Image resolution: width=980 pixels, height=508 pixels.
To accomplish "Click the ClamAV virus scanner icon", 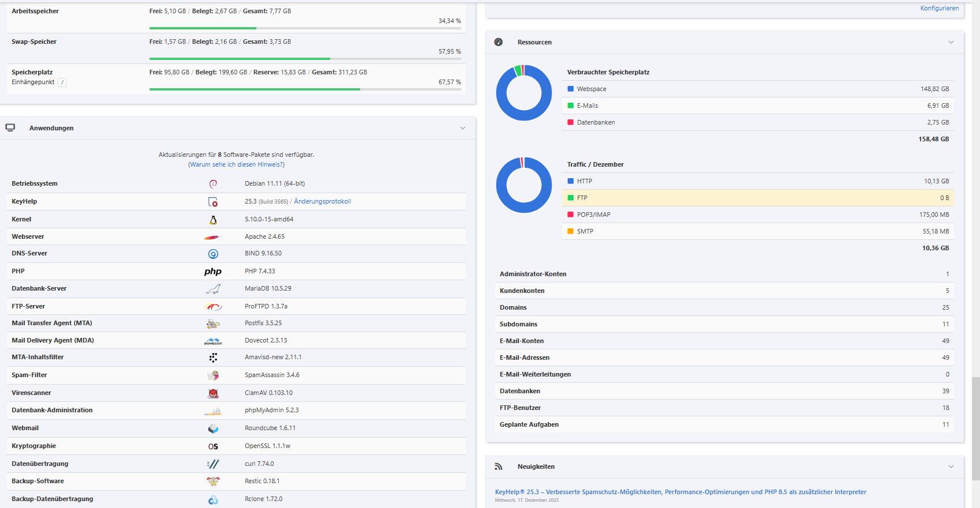I will click(213, 393).
